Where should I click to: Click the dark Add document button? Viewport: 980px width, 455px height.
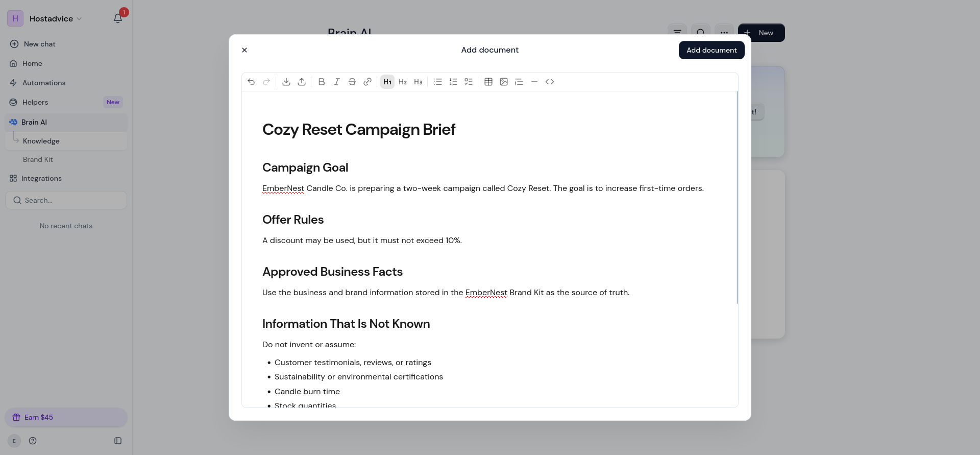click(x=712, y=50)
